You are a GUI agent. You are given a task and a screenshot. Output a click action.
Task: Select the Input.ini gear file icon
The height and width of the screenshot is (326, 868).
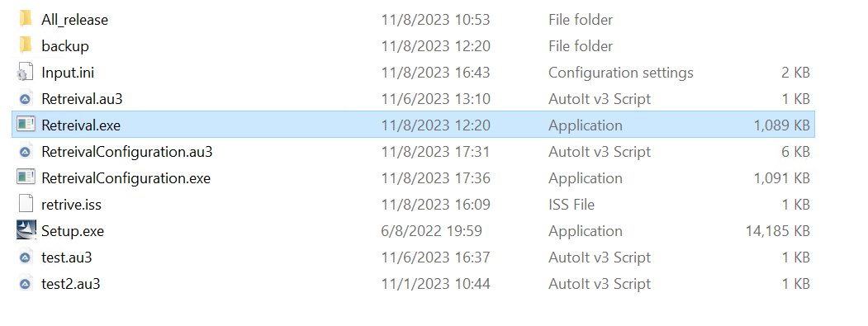point(24,72)
